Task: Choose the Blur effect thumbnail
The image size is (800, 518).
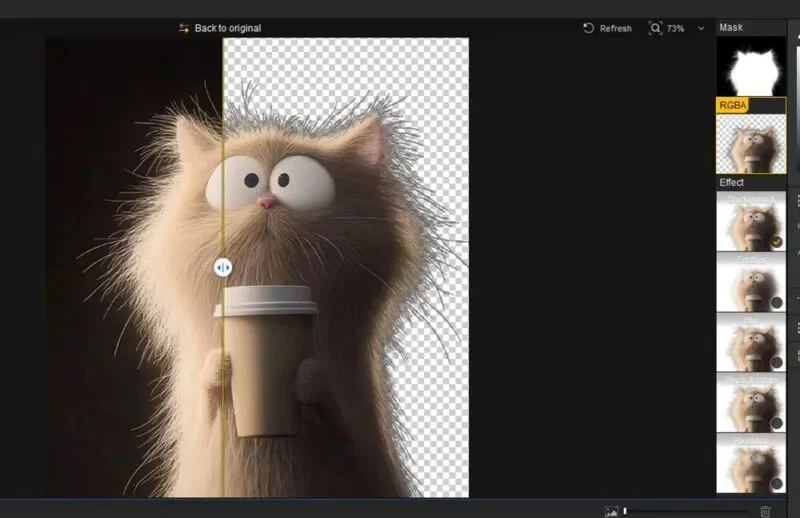Action: pos(751,342)
